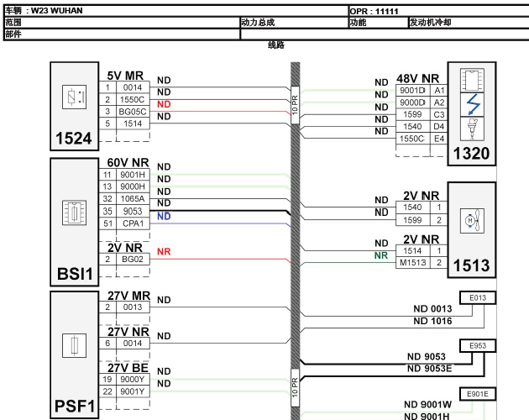Select wire cell 9001Y on pin 22
This screenshot has height=420, width=529.
[x=133, y=391]
